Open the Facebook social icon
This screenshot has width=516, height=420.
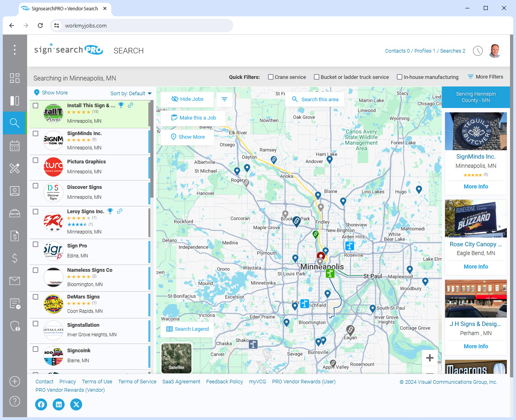[x=41, y=404]
